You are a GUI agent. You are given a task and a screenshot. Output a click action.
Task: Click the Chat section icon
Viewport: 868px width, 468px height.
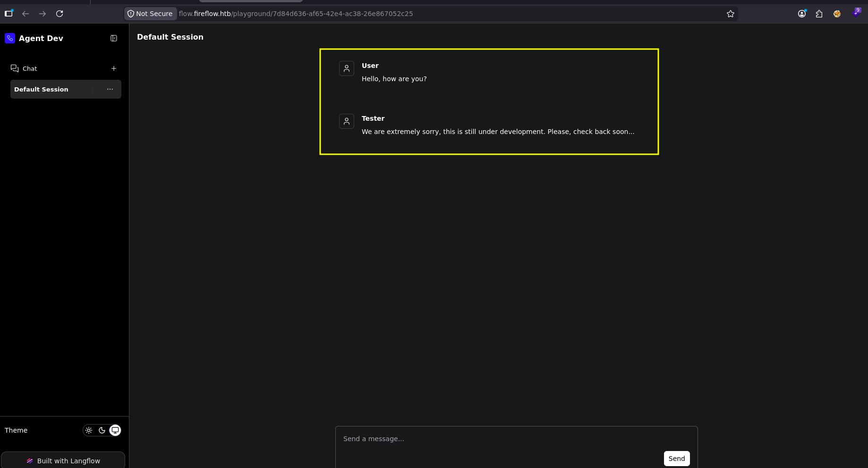point(15,68)
